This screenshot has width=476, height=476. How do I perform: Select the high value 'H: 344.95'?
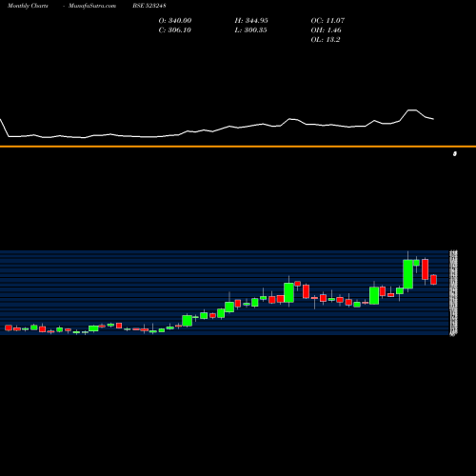(x=251, y=21)
